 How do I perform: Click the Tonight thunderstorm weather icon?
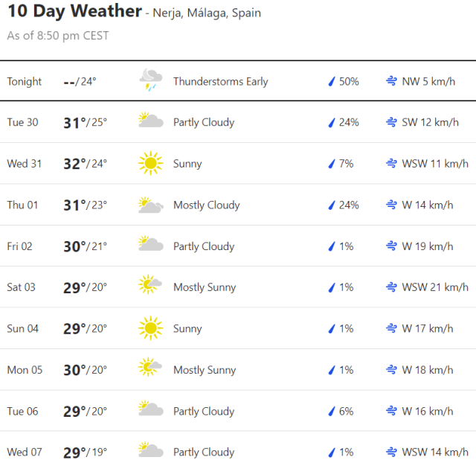(150, 80)
